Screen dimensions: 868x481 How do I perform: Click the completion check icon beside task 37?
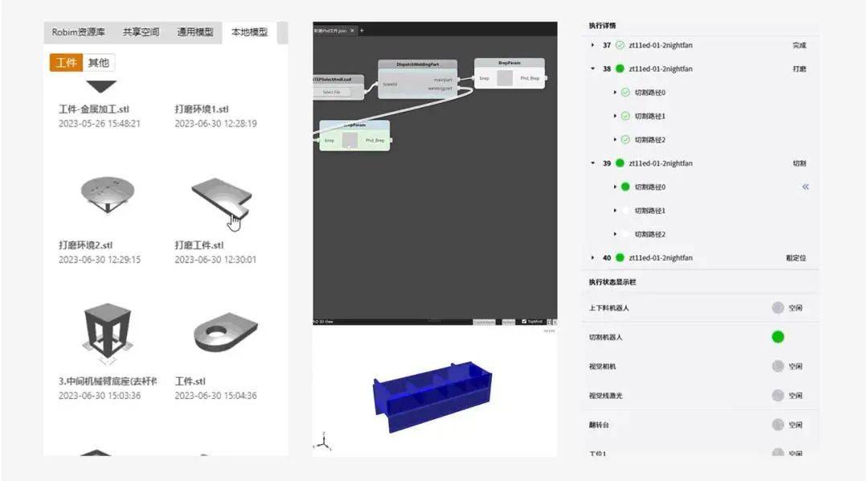[619, 45]
